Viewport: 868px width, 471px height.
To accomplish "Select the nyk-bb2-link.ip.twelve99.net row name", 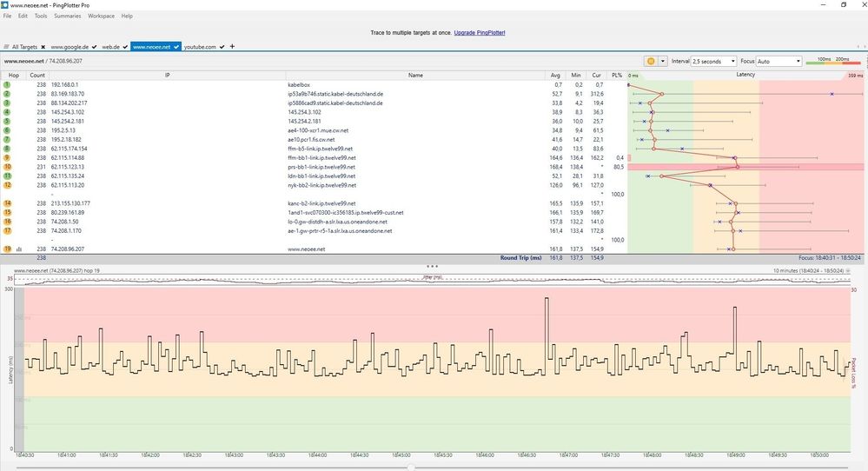I will click(322, 185).
